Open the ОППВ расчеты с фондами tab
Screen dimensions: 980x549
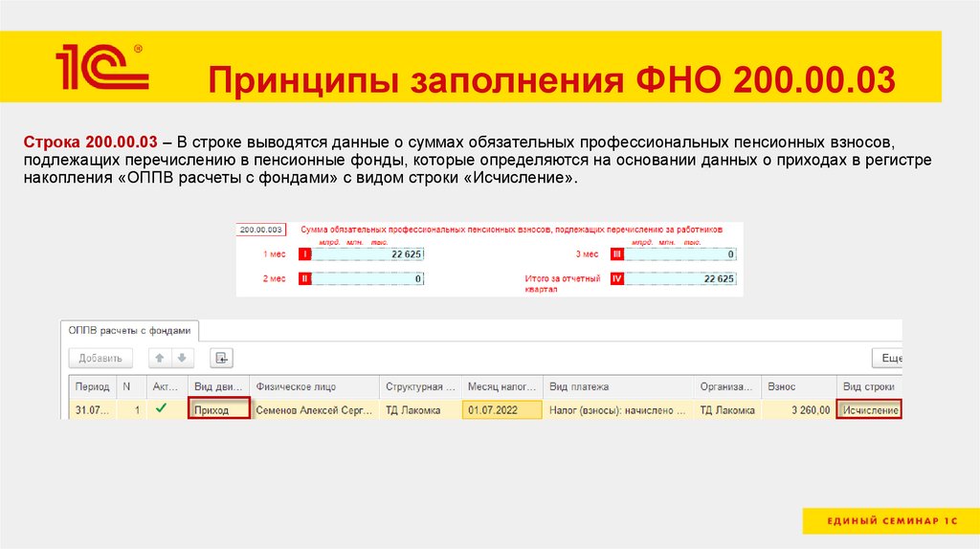(129, 330)
